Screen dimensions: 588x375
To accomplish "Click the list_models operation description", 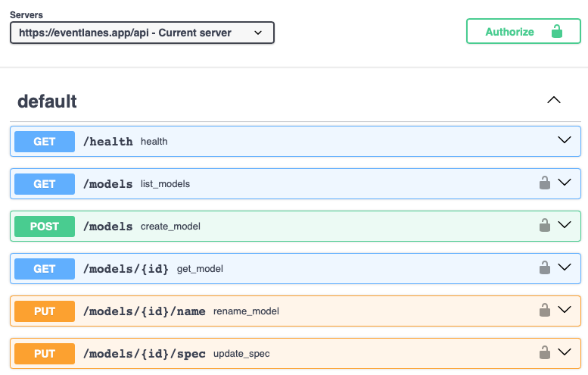I will (166, 184).
